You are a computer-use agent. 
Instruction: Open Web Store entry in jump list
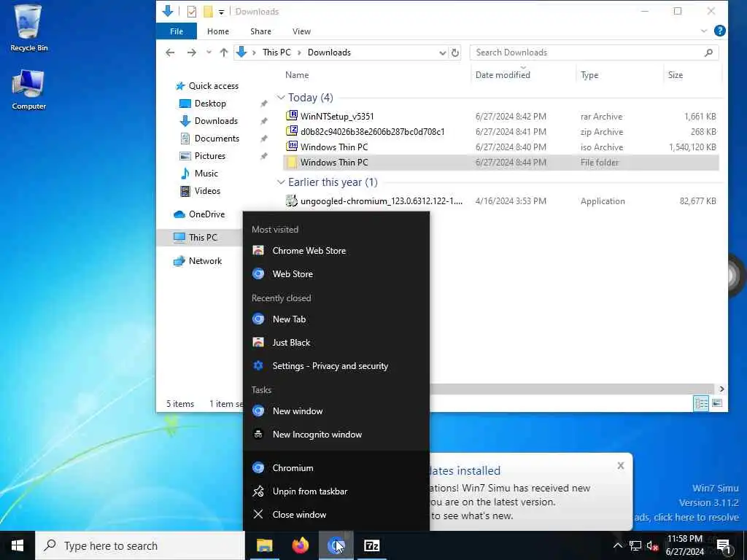point(336,274)
